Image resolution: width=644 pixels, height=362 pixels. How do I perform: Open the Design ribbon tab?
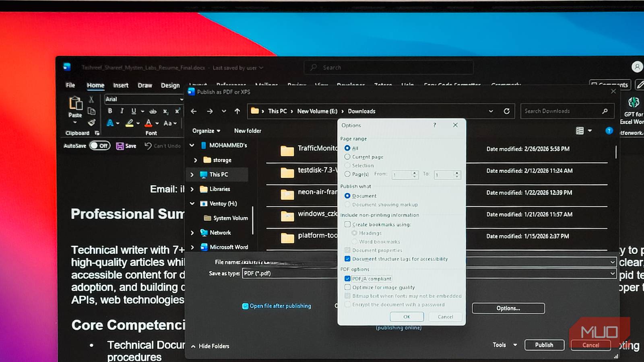point(170,85)
